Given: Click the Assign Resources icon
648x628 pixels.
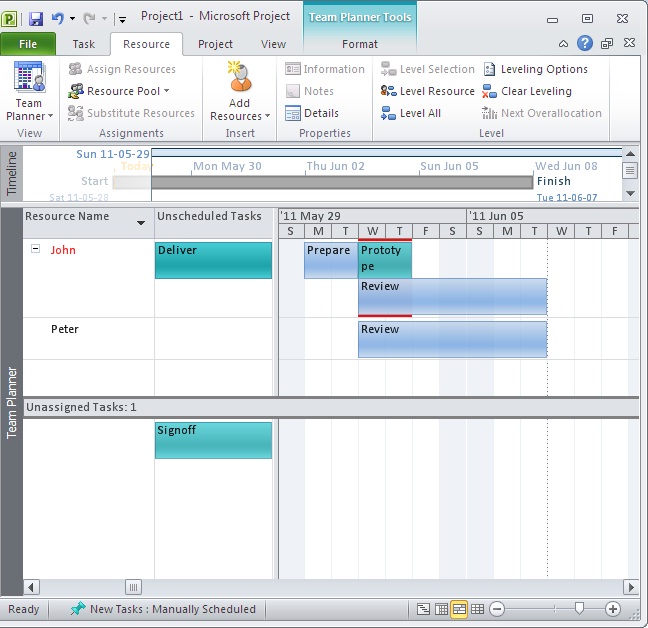Looking at the screenshot, I should click(75, 69).
